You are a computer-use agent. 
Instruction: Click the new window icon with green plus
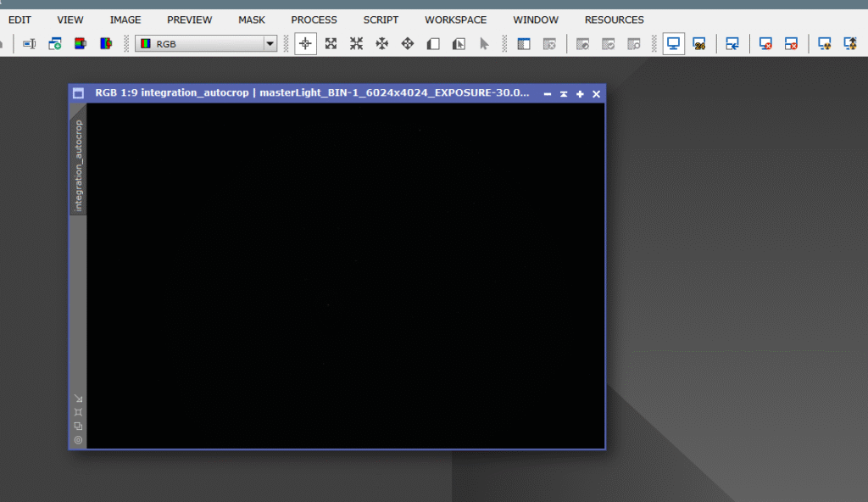[x=55, y=43]
